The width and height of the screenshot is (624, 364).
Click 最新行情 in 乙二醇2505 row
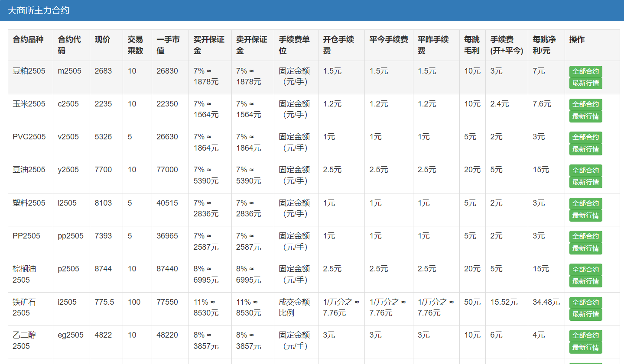(585, 348)
